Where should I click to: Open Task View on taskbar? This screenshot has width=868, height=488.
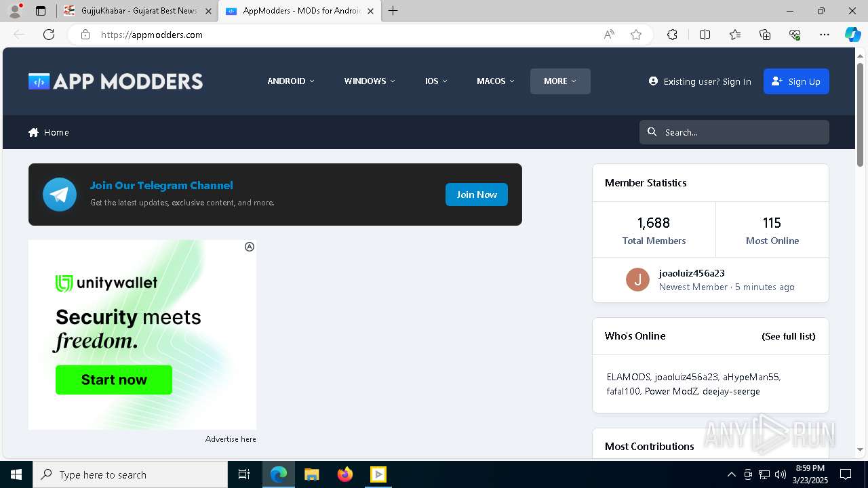click(x=244, y=474)
